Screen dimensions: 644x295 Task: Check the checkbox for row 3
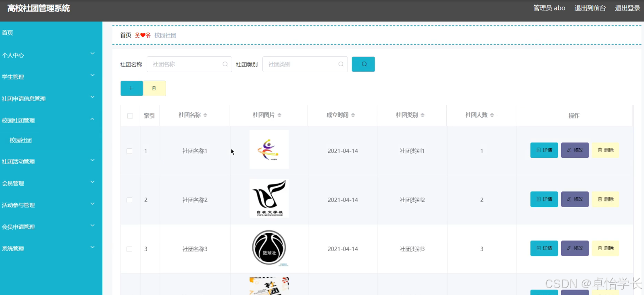pos(129,249)
